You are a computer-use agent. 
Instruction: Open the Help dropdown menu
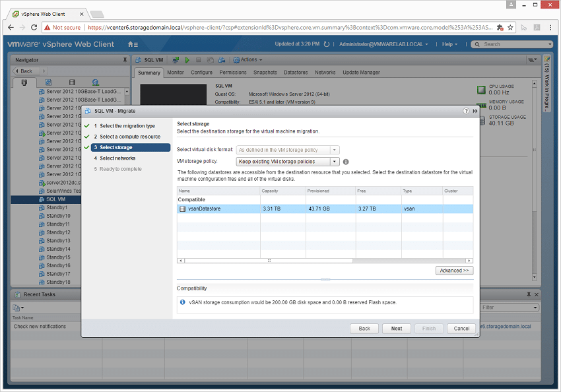449,44
